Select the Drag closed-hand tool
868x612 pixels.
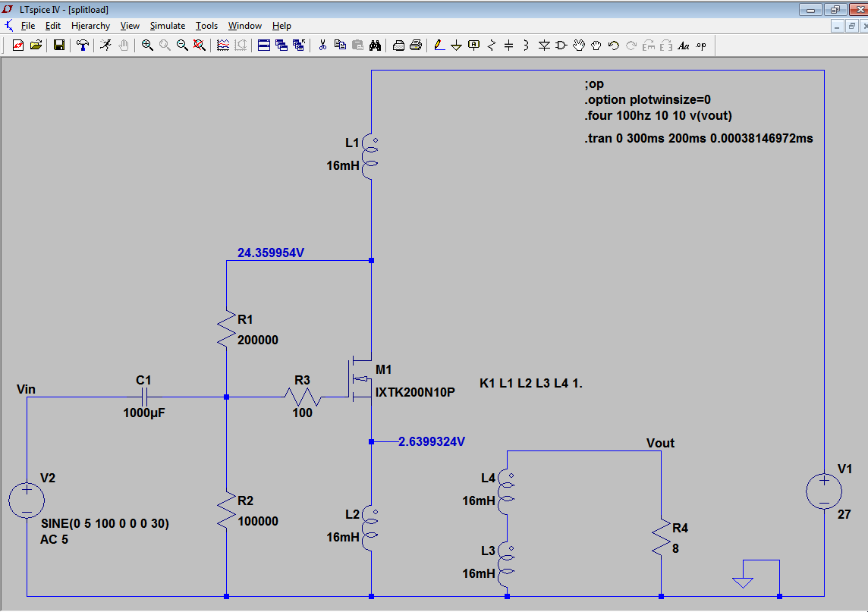point(596,46)
